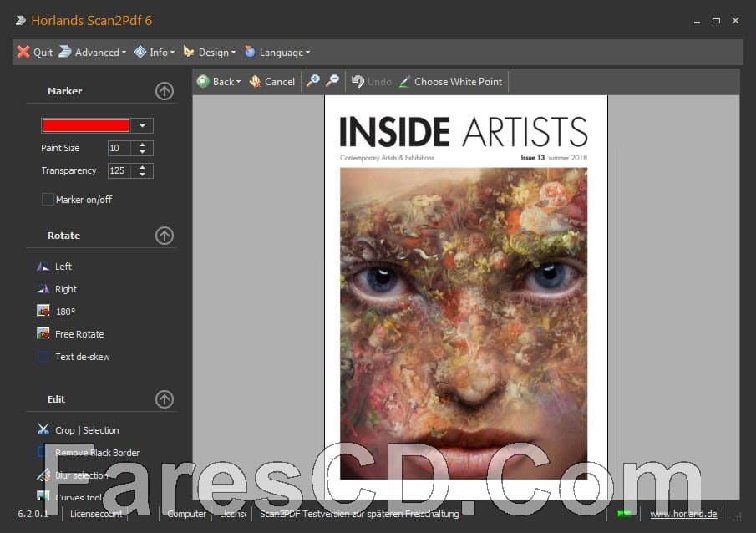Decrease Transparency with down arrow
Screen dimensions: 756x533
142,174
